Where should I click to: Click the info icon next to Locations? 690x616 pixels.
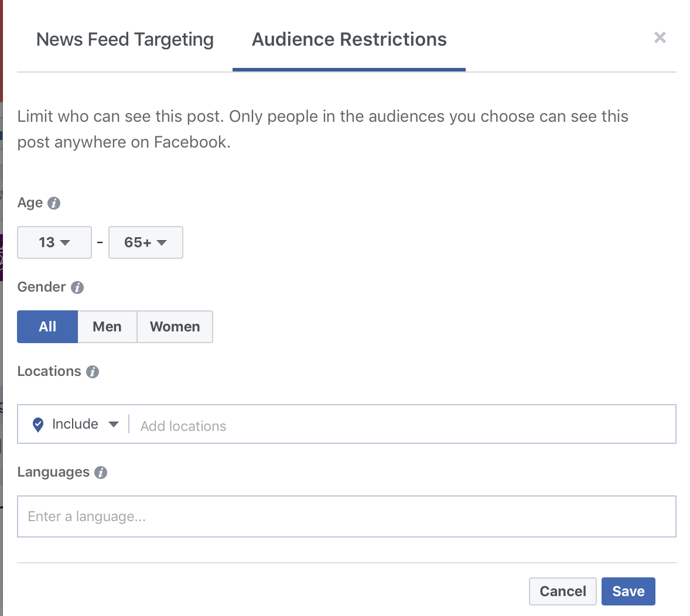[93, 372]
